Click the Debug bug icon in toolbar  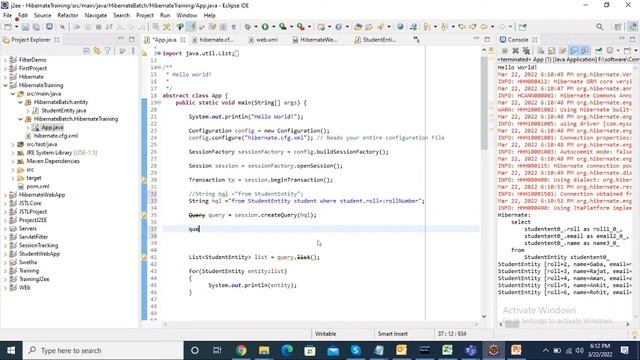tap(248, 27)
